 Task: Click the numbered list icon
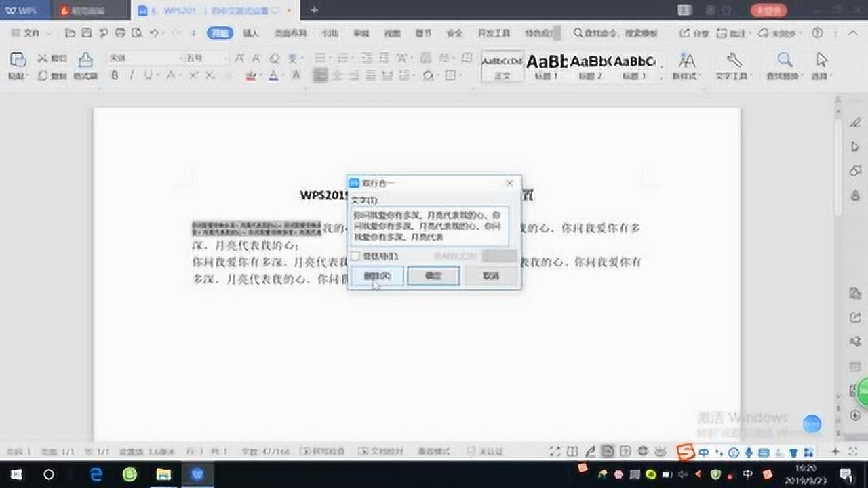click(342, 58)
